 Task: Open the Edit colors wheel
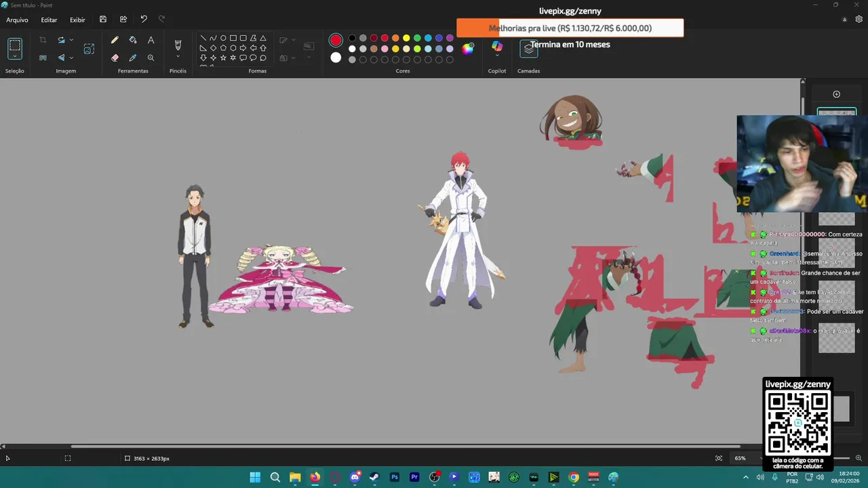coord(468,48)
